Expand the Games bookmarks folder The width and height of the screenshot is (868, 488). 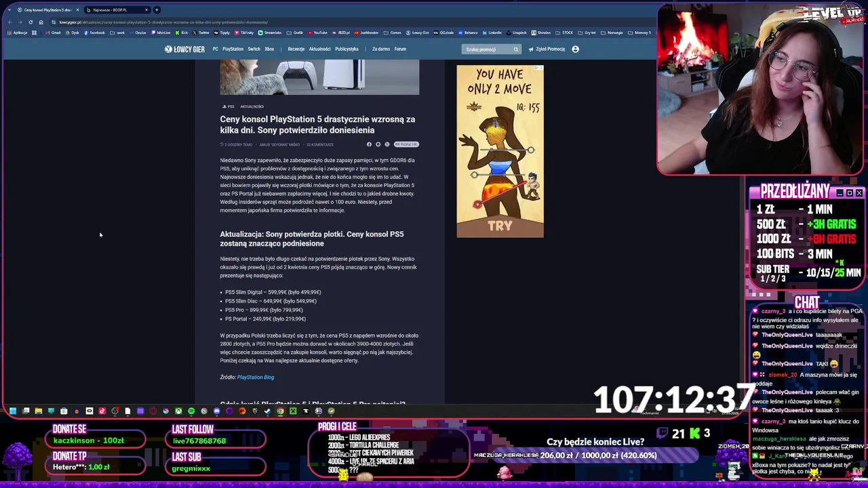coord(393,33)
